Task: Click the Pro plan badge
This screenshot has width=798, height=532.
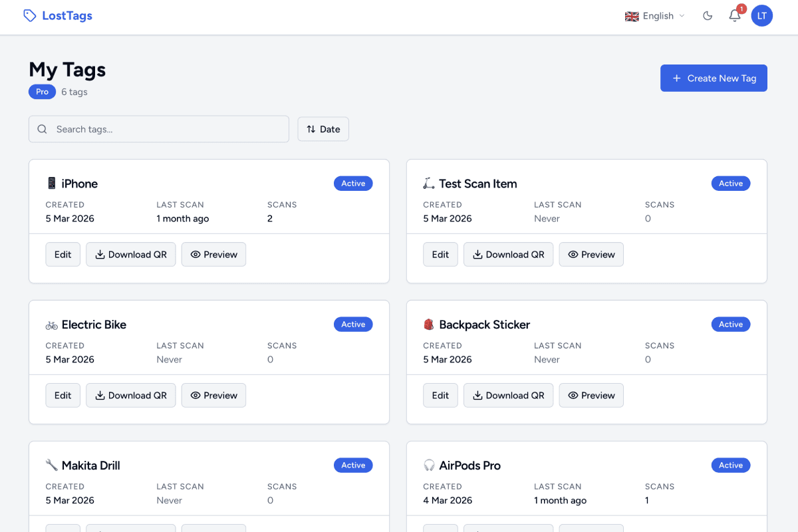Action: (x=42, y=92)
